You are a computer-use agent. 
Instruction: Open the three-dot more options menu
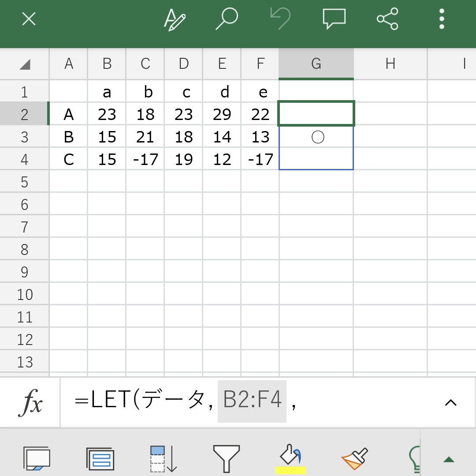pyautogui.click(x=442, y=19)
